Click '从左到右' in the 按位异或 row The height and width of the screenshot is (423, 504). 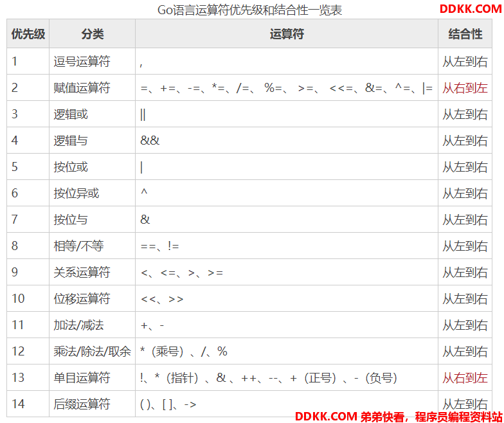[x=465, y=194]
